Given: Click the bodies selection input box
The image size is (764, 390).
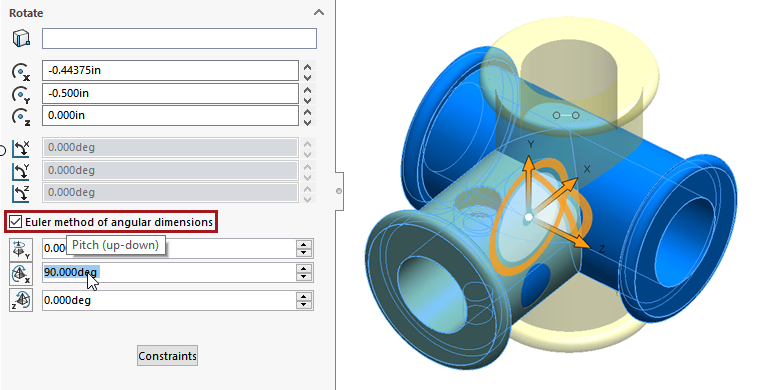Looking at the screenshot, I should tap(179, 39).
